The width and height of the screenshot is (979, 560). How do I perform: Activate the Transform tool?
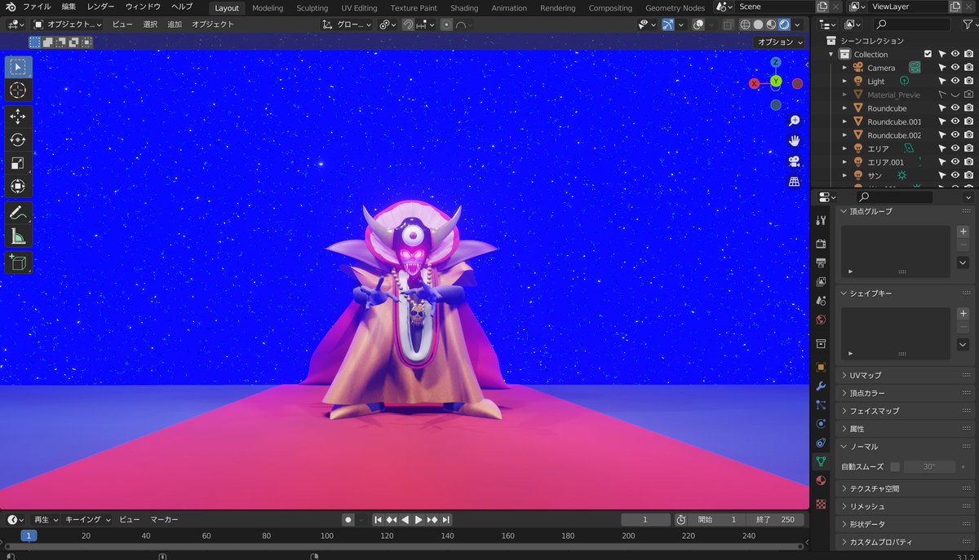[x=18, y=187]
